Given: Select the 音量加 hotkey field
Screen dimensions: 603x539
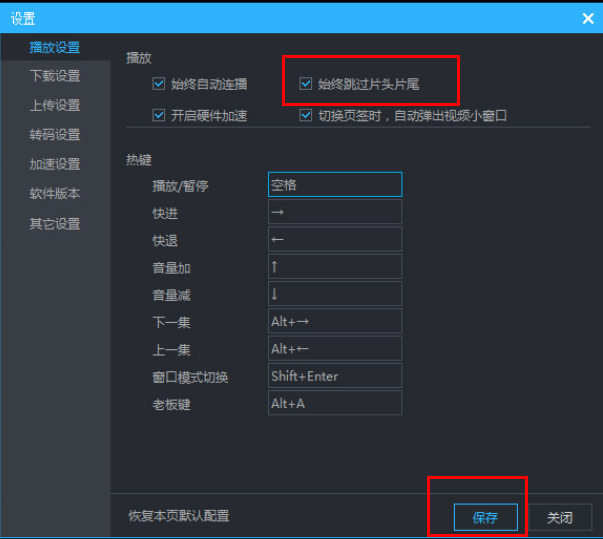Looking at the screenshot, I should 334,266.
